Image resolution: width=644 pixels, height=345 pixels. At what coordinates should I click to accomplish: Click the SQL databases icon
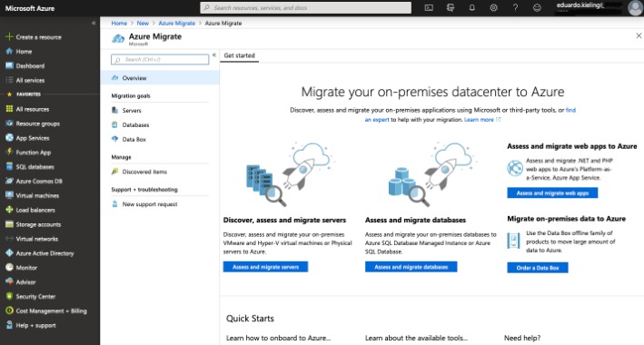coord(9,166)
